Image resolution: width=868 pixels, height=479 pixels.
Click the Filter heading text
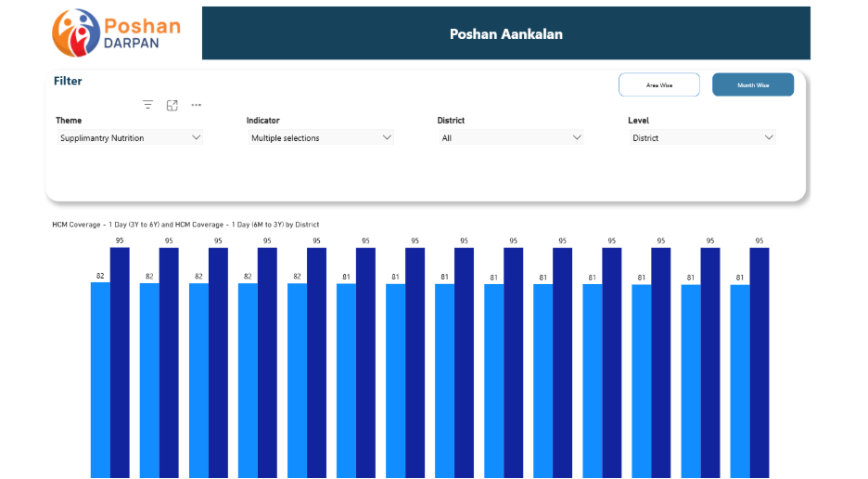[x=68, y=81]
